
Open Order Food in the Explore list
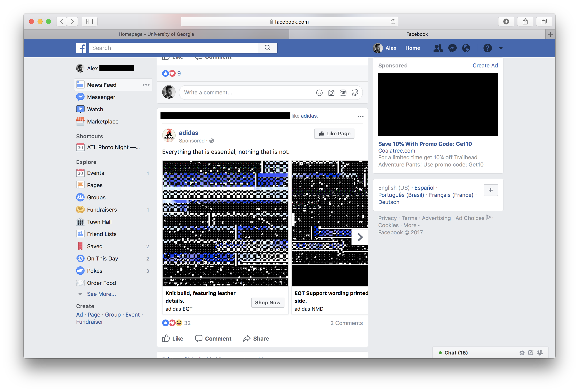point(101,283)
